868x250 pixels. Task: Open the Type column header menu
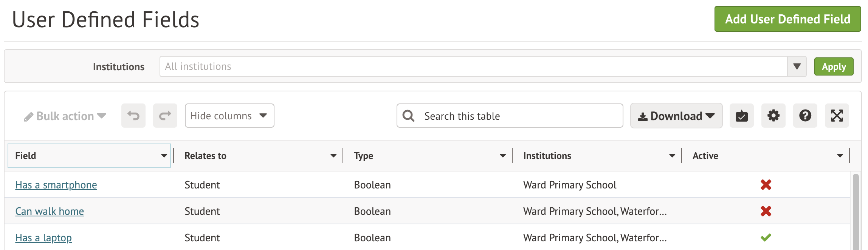tap(502, 156)
